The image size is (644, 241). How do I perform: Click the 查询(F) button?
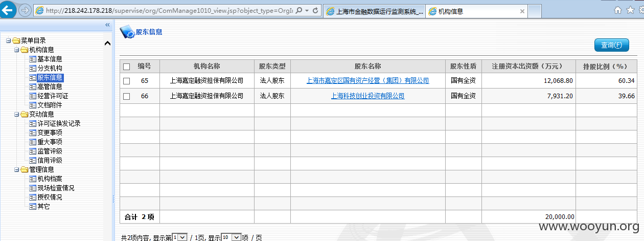point(611,45)
